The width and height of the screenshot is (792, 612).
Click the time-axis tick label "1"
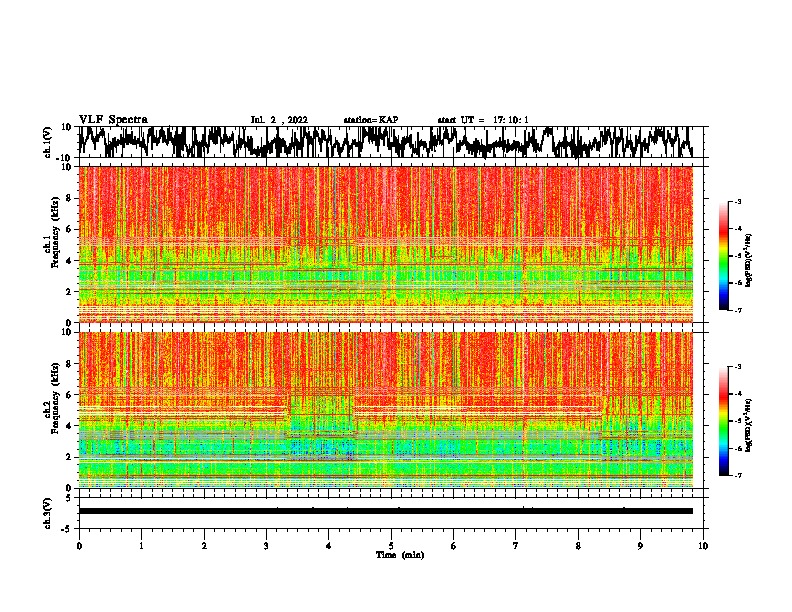point(141,546)
